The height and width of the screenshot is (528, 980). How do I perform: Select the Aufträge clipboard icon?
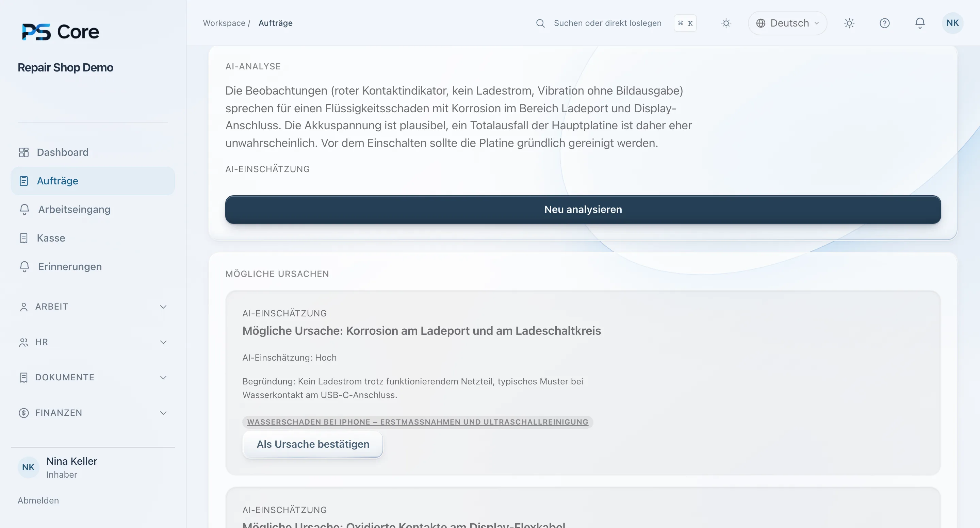(x=23, y=181)
